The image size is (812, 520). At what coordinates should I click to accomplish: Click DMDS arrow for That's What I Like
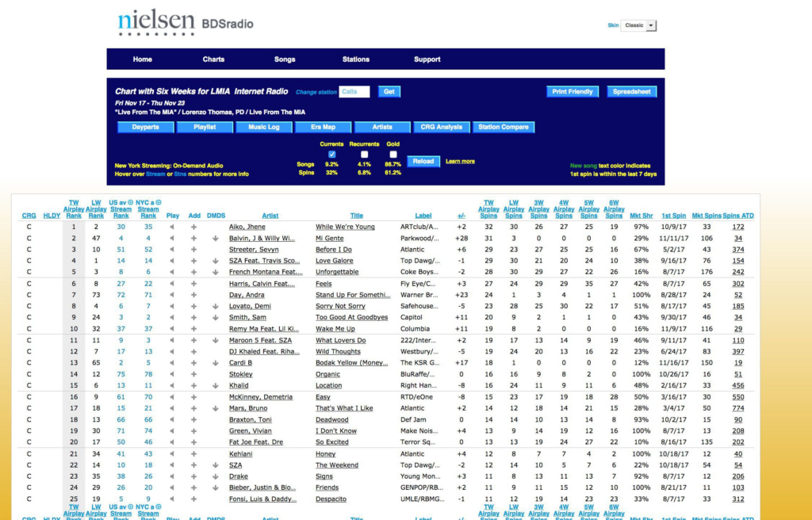tap(216, 409)
